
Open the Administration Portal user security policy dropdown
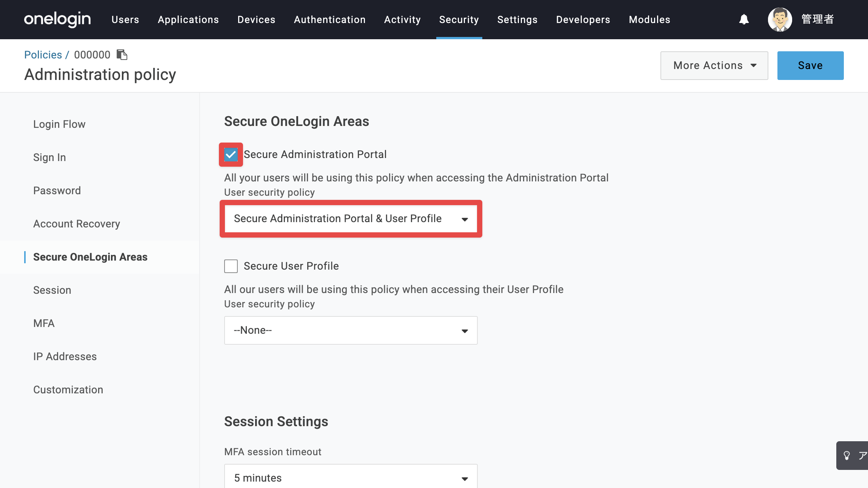(x=351, y=219)
